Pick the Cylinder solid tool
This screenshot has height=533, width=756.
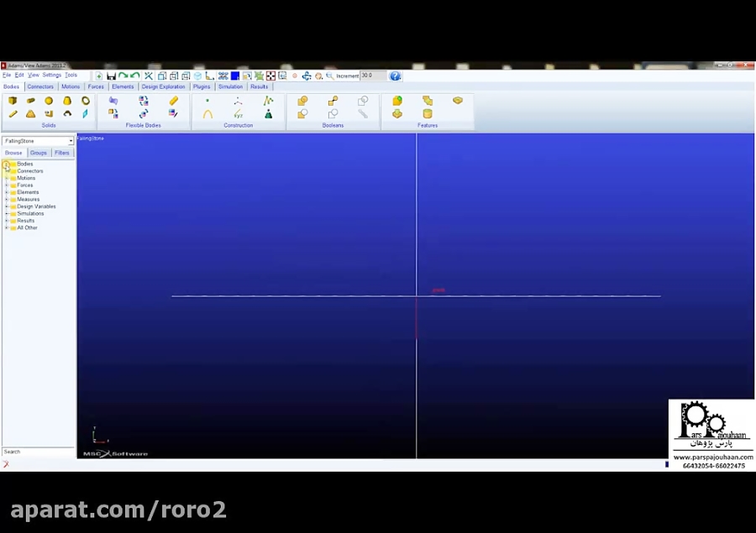31,100
